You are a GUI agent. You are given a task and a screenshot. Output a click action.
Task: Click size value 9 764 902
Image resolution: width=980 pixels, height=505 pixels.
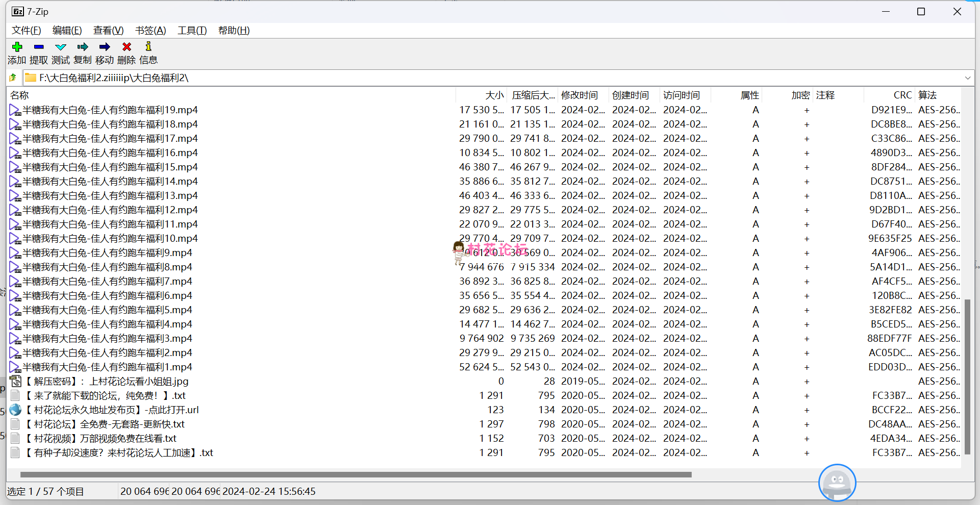[482, 338]
